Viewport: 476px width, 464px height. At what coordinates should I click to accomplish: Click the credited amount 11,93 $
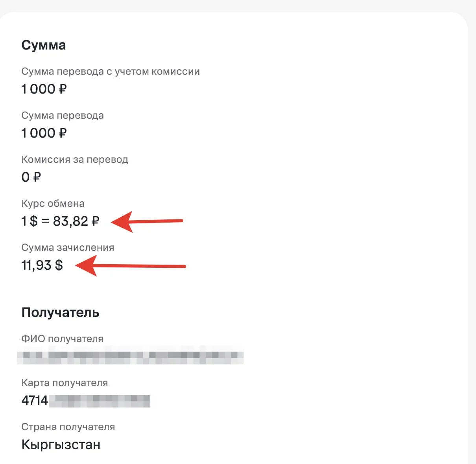coord(42,265)
